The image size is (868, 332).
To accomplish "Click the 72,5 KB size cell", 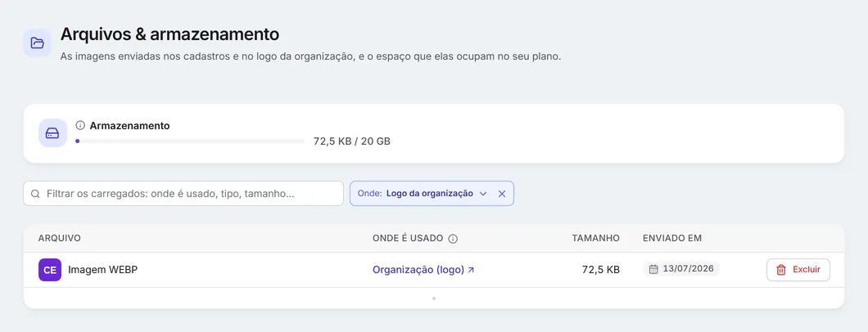I will click(600, 270).
